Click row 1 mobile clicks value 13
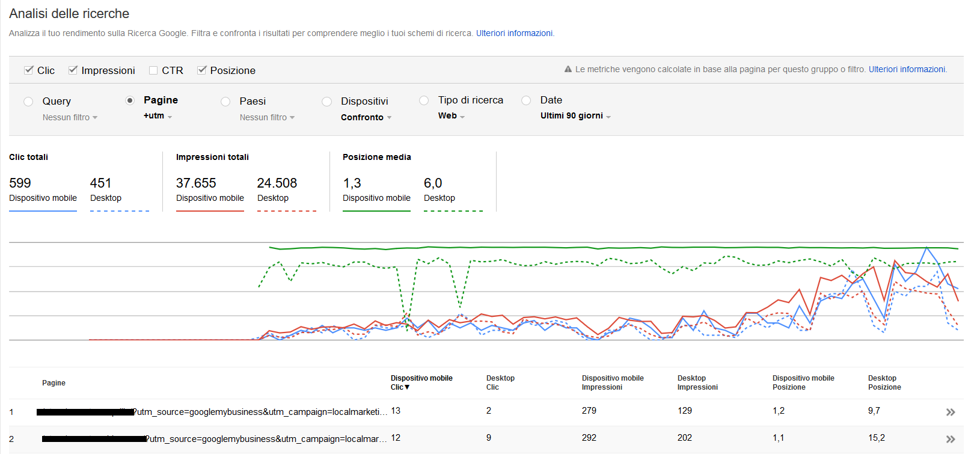Image resolution: width=980 pixels, height=454 pixels. click(x=396, y=411)
